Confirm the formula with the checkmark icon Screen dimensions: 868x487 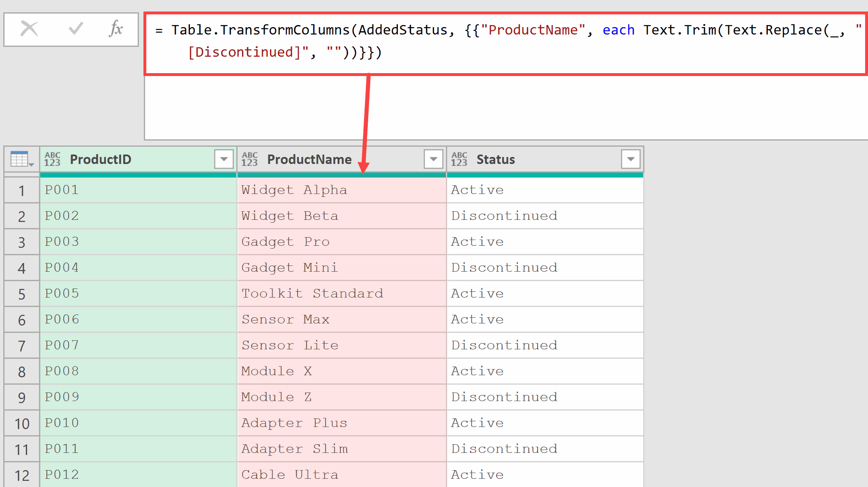pos(76,29)
